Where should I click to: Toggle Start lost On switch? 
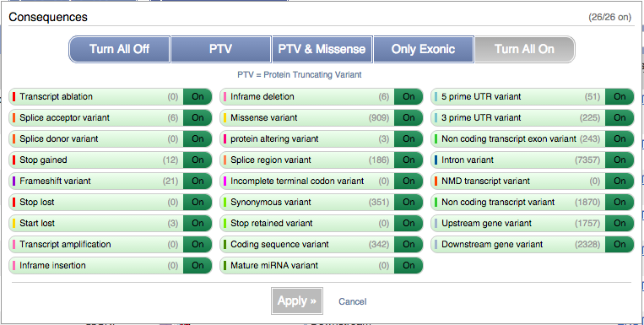click(x=198, y=223)
